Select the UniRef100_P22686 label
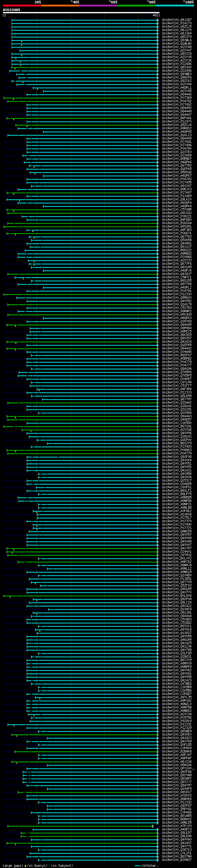Image resolution: width=197 pixels, height=868 pixels. tap(176, 64)
